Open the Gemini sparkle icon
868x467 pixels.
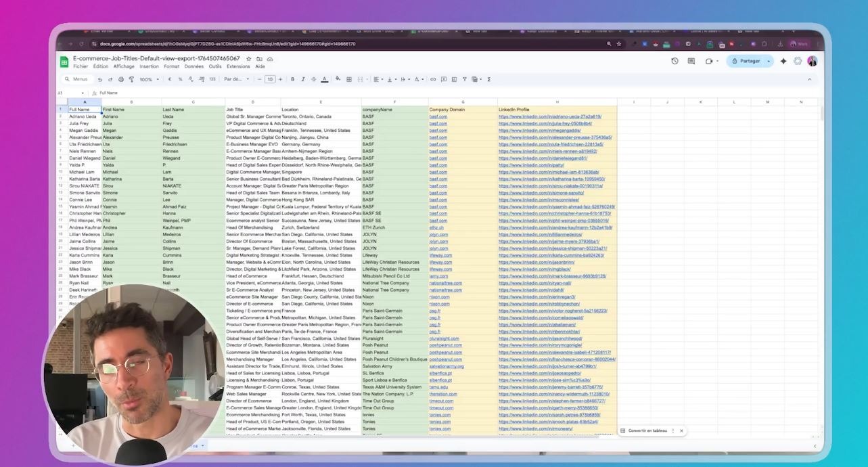(783, 61)
